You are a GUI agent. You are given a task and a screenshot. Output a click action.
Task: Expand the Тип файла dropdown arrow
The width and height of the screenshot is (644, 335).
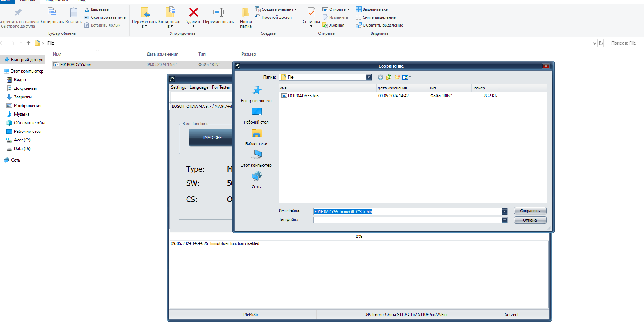click(505, 220)
